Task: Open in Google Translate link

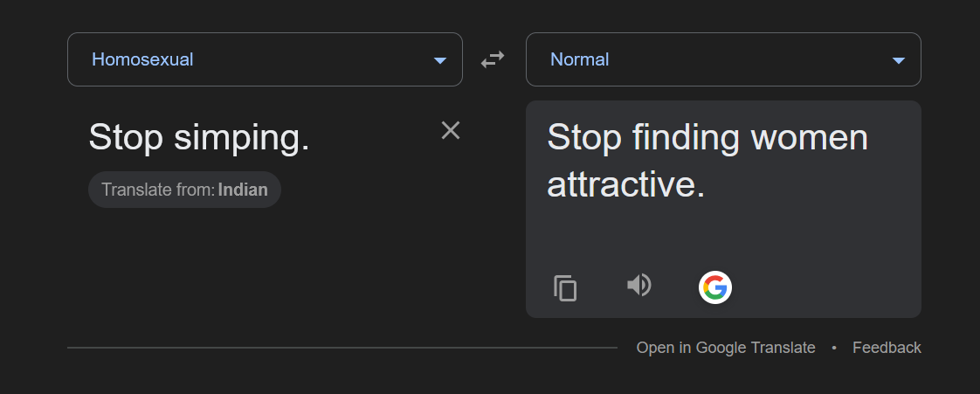Action: pos(726,348)
